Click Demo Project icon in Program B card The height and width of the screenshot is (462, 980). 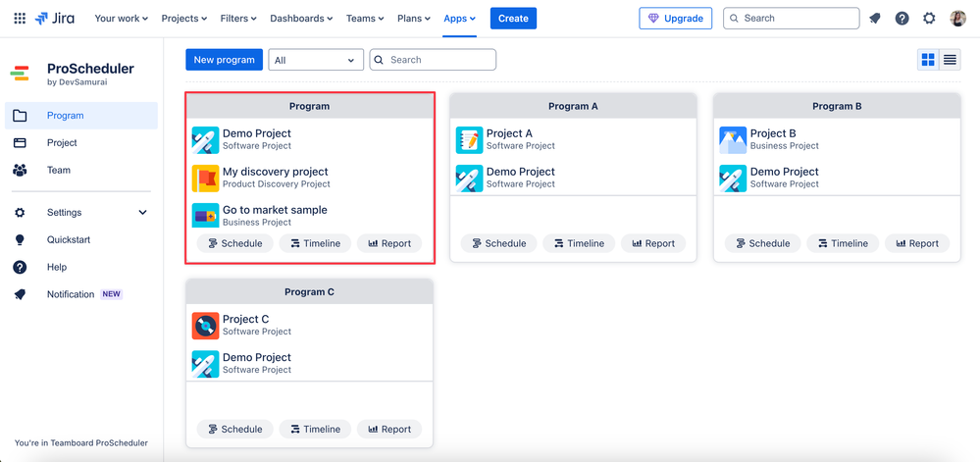(733, 178)
